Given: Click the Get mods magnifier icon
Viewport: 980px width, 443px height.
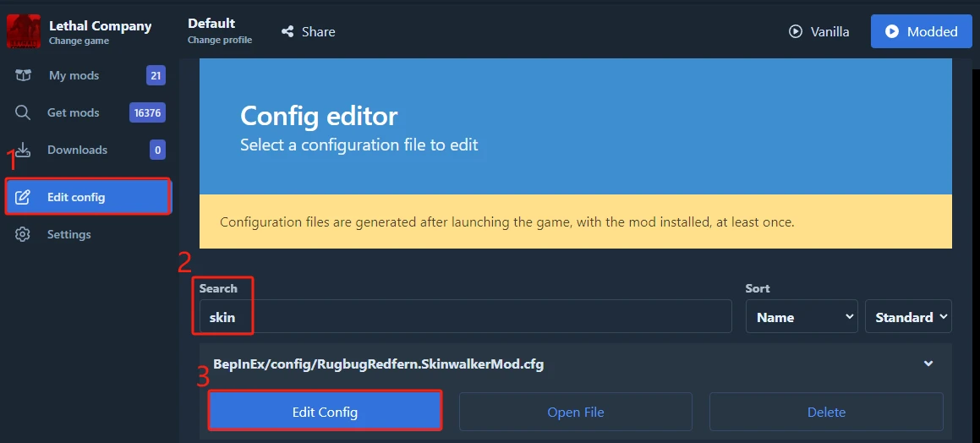Looking at the screenshot, I should click(x=24, y=112).
